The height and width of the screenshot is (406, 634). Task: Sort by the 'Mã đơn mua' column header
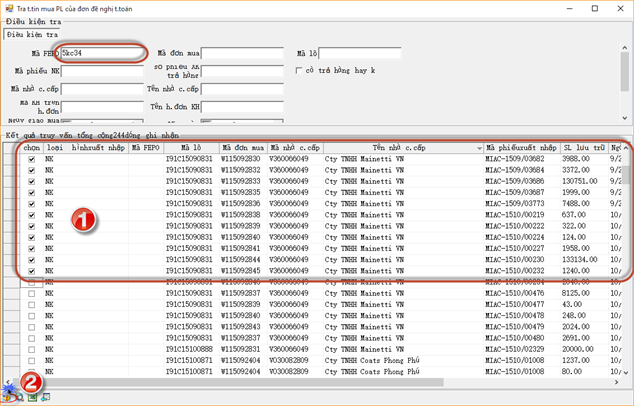pos(243,148)
